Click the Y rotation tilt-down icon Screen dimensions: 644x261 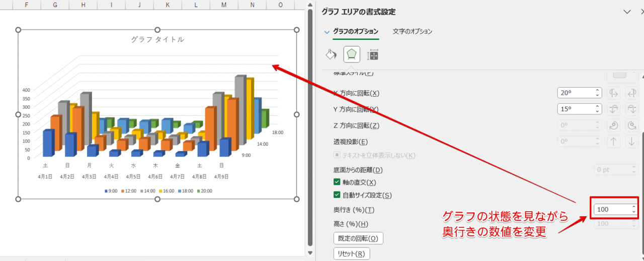click(631, 109)
